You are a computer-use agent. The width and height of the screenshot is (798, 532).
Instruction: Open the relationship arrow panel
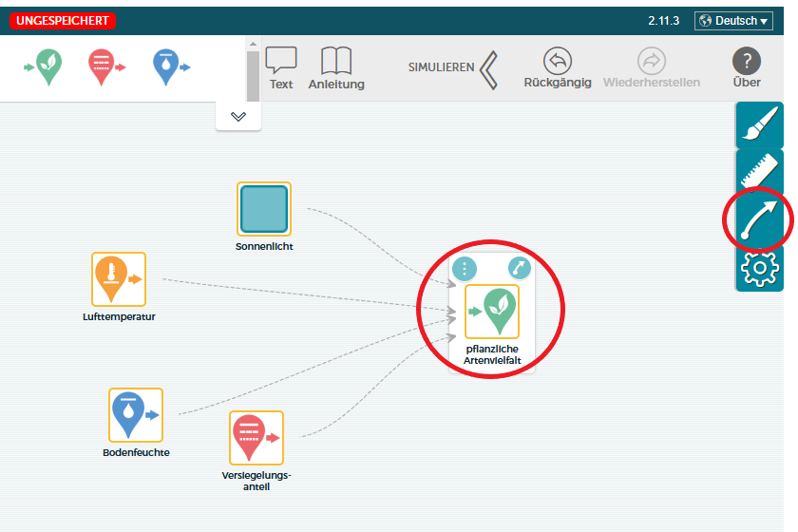(760, 219)
